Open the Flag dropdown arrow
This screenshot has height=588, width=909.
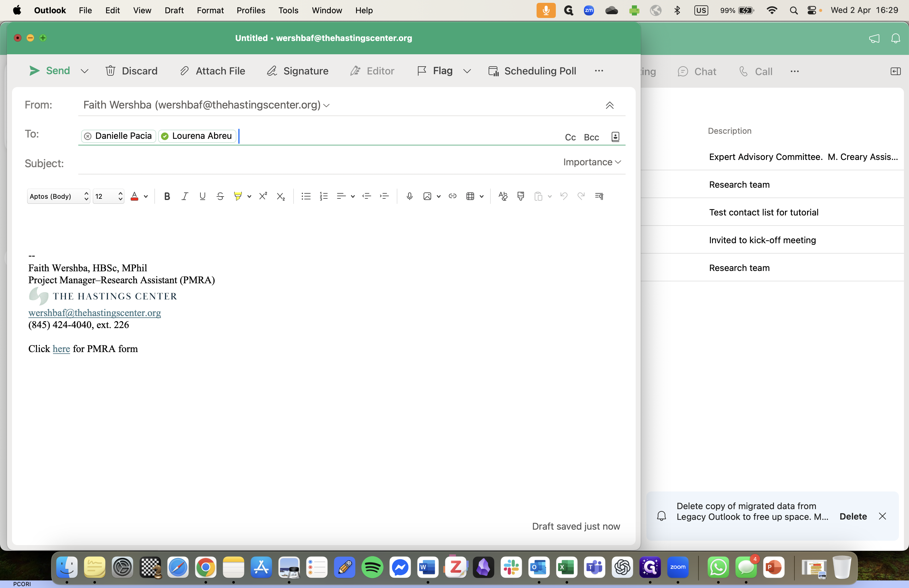[x=467, y=71]
